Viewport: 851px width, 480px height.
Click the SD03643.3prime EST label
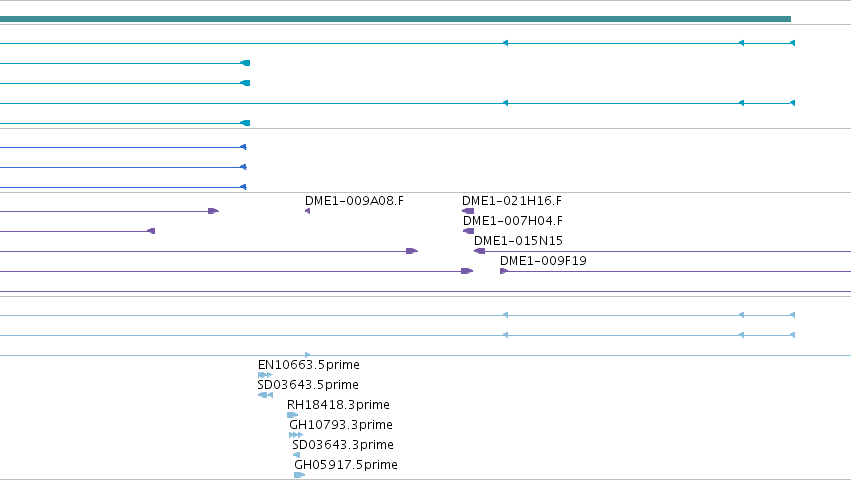tap(342, 445)
